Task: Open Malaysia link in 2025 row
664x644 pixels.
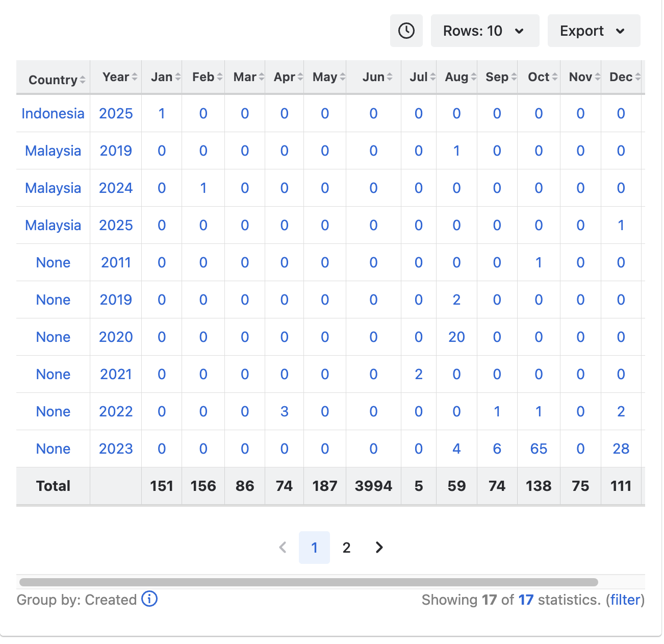Action: click(x=53, y=225)
